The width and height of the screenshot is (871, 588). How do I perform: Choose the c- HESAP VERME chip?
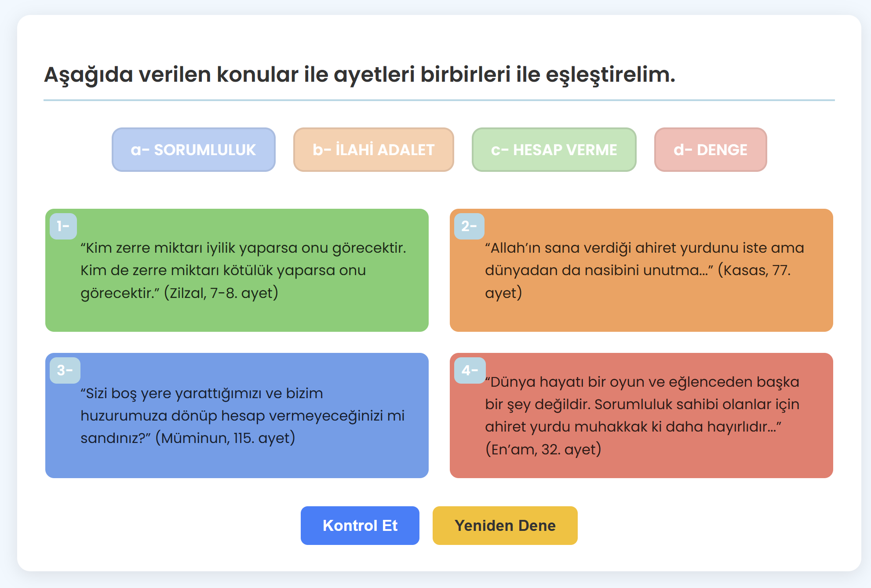[554, 150]
